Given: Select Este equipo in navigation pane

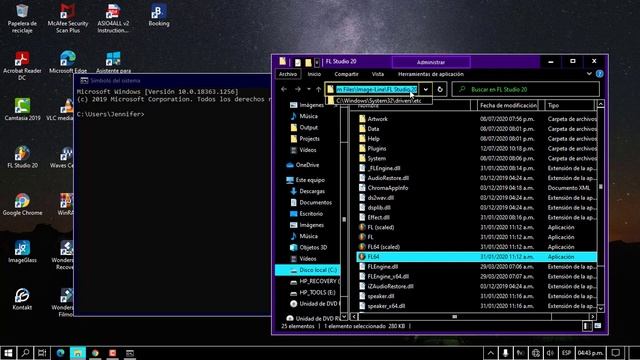Looking at the screenshot, I should click(x=306, y=180).
